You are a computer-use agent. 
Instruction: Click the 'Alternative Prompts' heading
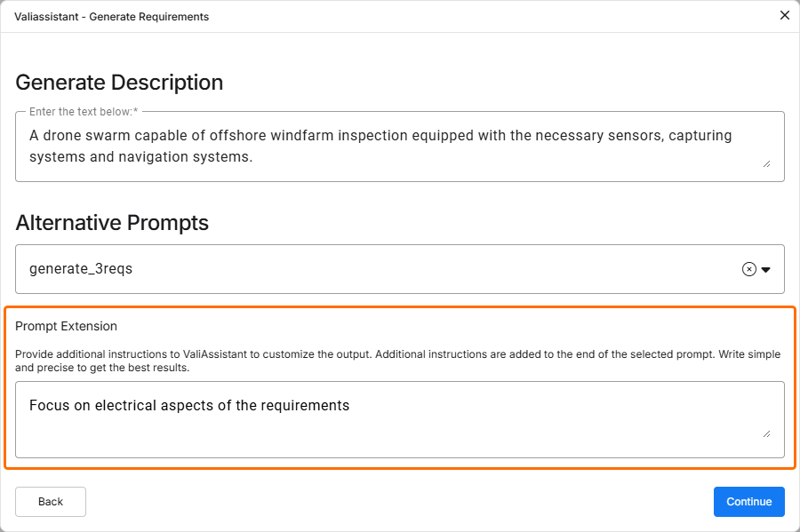click(x=112, y=222)
